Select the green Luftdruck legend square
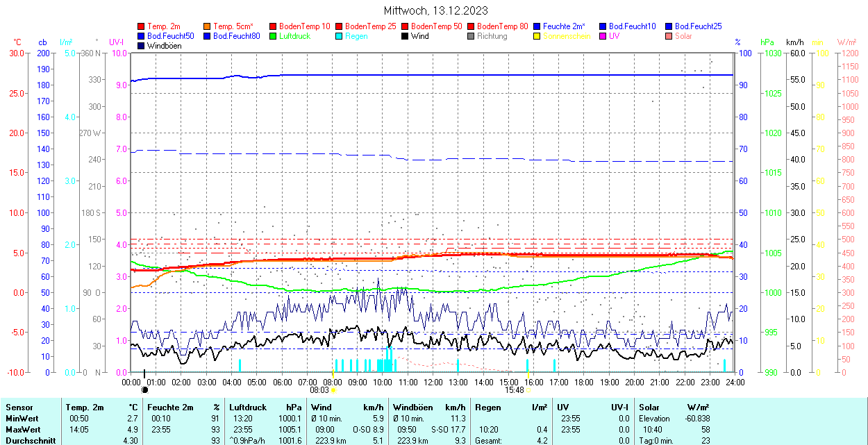Image resolution: width=868 pixels, height=445 pixels. pos(274,36)
